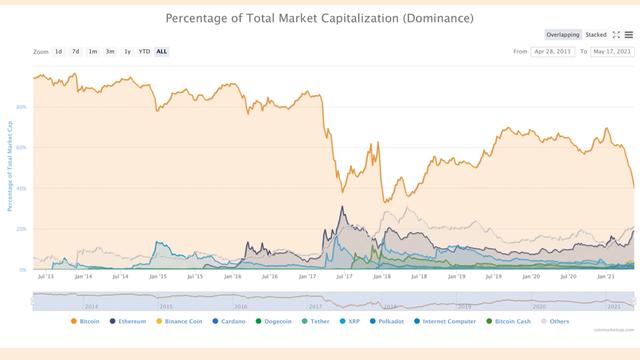Click the Dogecoin legend marker

tap(258, 321)
